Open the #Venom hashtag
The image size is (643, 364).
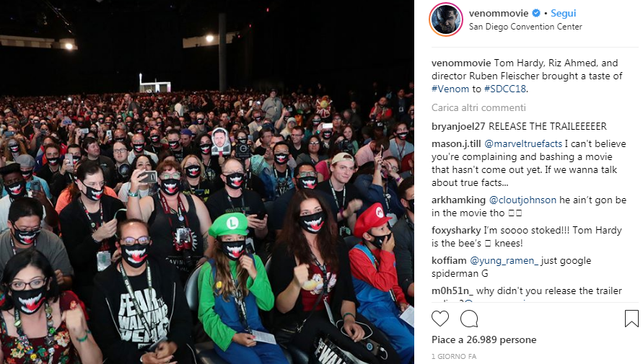click(x=450, y=89)
